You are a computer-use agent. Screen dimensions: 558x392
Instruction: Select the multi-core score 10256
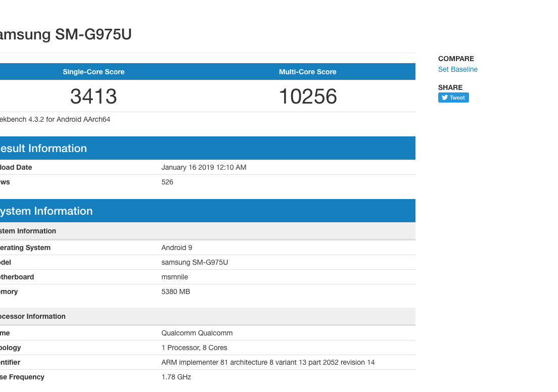coord(308,96)
